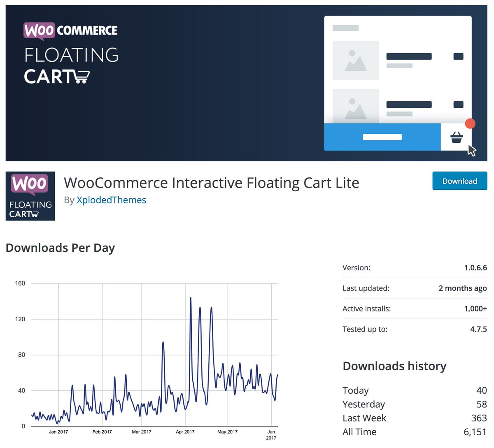The image size is (494, 448).
Task: Click the blue Download button
Action: coord(459,181)
